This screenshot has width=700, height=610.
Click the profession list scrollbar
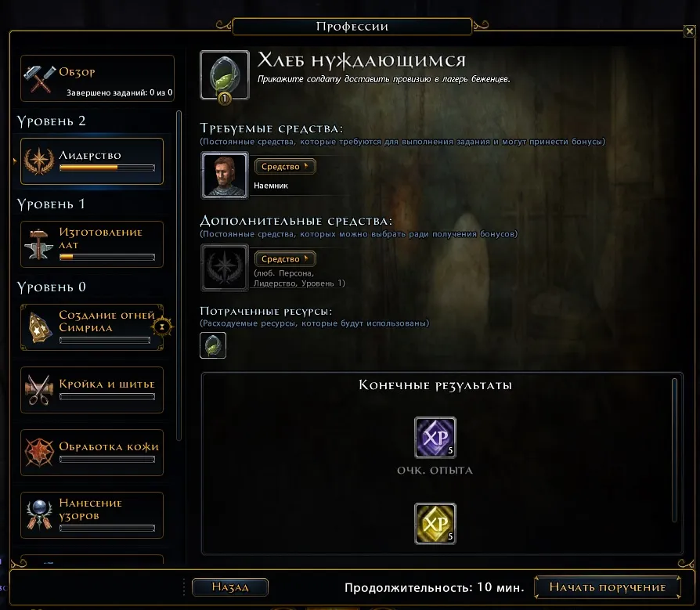point(179,276)
